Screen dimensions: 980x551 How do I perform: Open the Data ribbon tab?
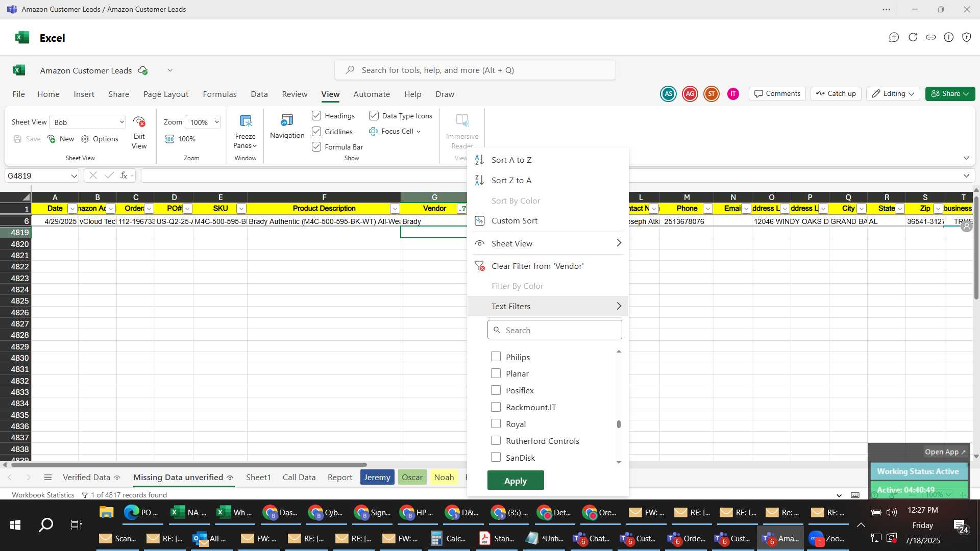click(x=259, y=94)
